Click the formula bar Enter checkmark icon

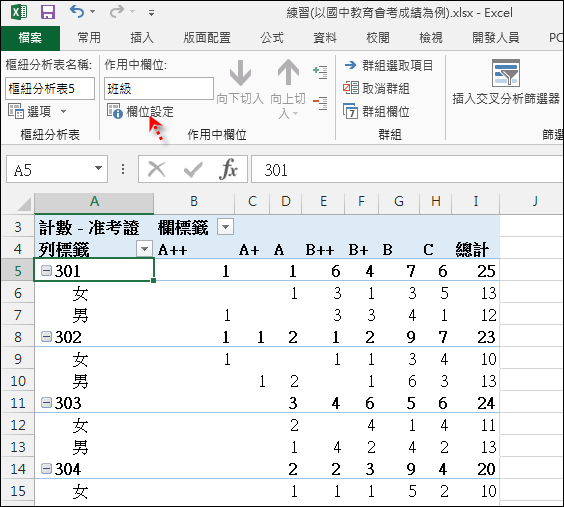click(193, 169)
